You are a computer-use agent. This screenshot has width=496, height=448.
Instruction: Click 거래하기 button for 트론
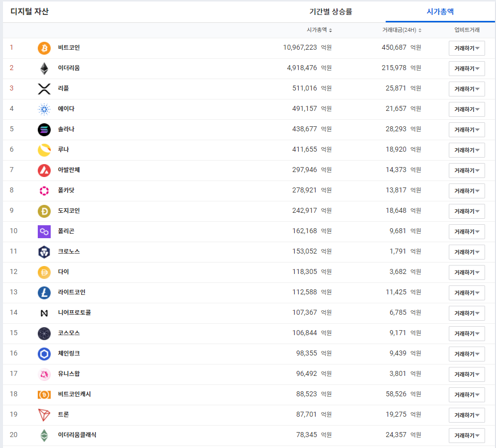467,415
